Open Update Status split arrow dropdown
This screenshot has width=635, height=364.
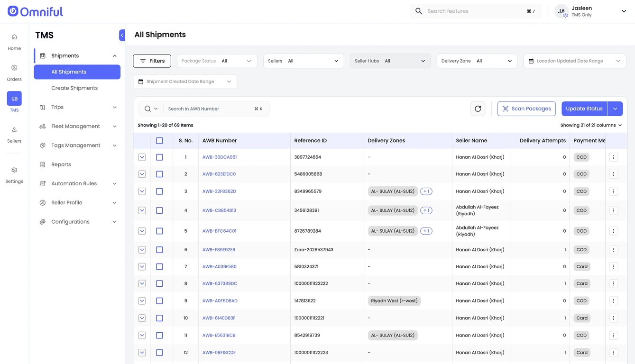(615, 109)
